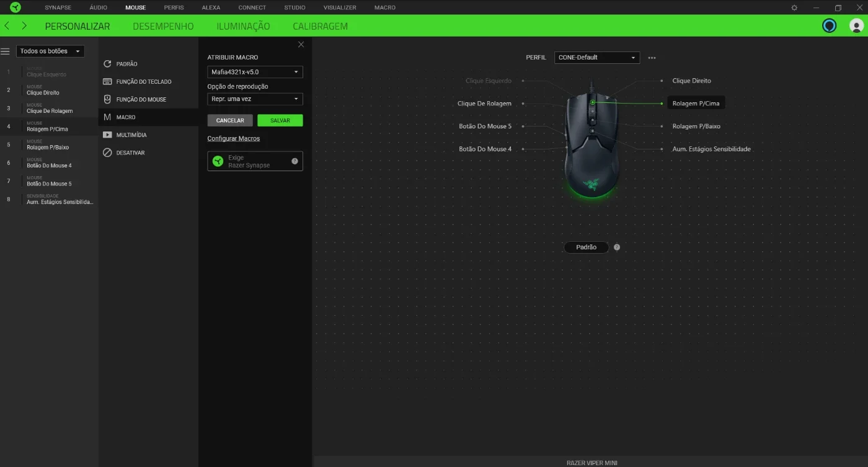Switch to the Iluminação tab

tap(243, 26)
